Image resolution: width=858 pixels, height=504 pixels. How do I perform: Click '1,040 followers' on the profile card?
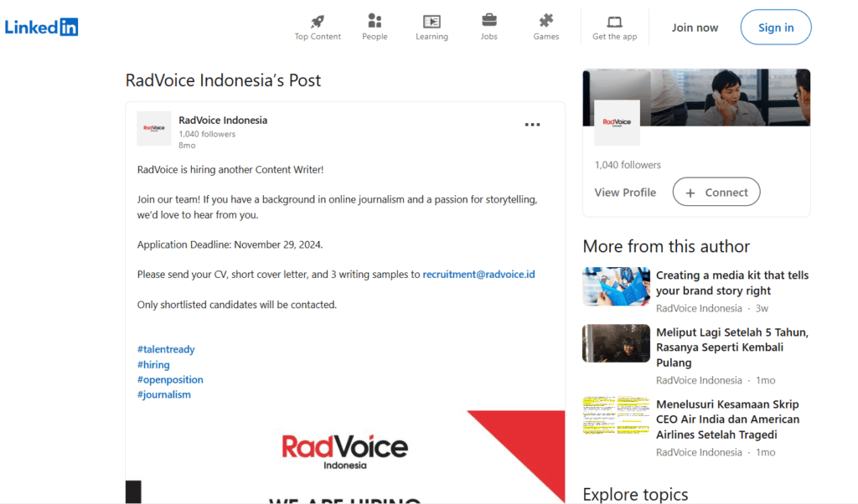click(x=628, y=165)
